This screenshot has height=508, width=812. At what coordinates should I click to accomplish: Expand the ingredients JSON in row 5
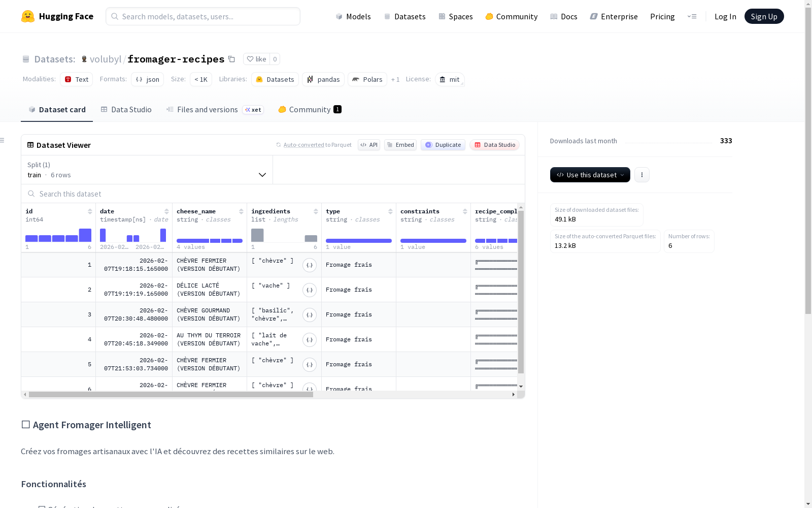[310, 365]
